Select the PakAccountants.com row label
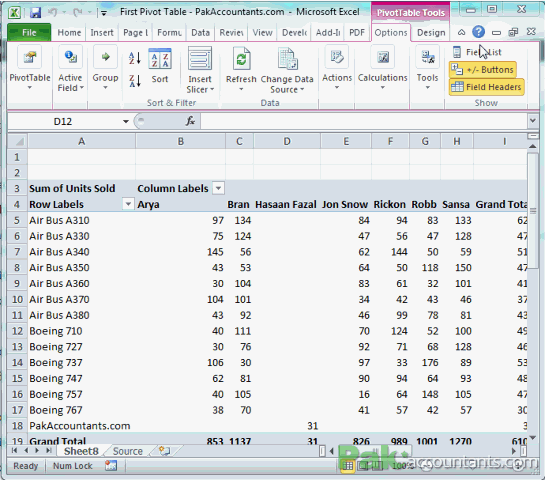This screenshot has height=480, width=545. [82, 426]
